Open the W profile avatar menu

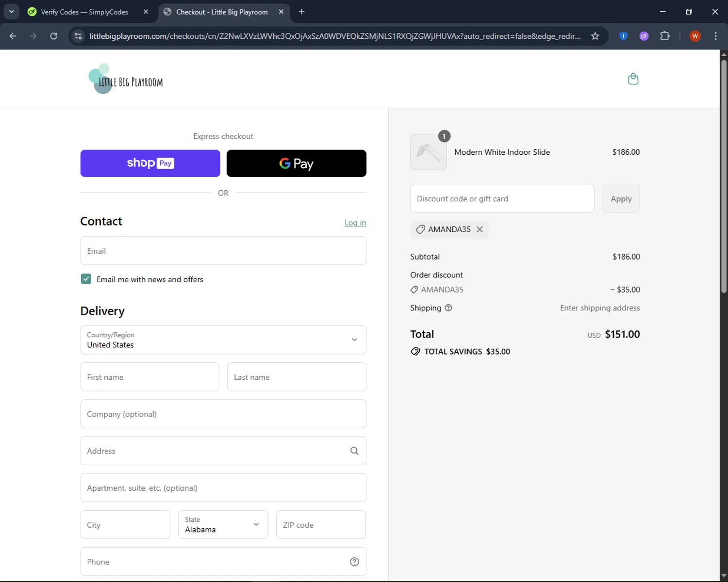695,36
